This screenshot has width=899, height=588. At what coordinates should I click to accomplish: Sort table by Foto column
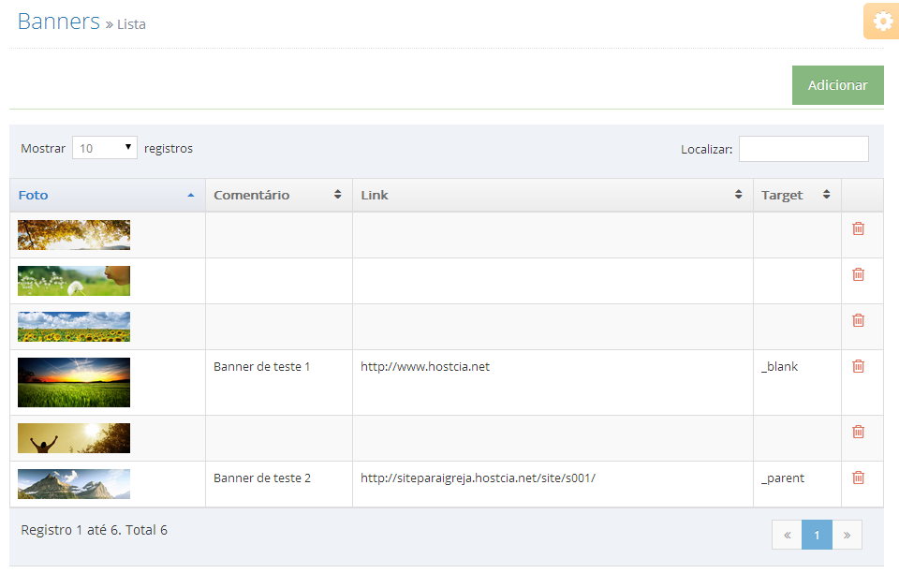point(107,196)
